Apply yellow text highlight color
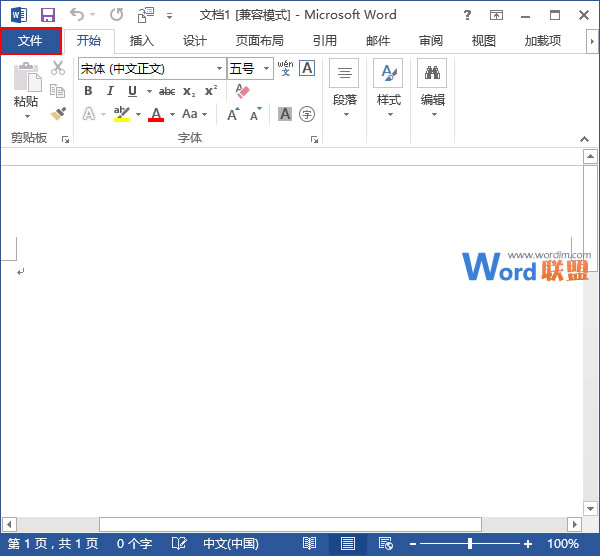Viewport: 600px width, 556px height. [x=122, y=114]
